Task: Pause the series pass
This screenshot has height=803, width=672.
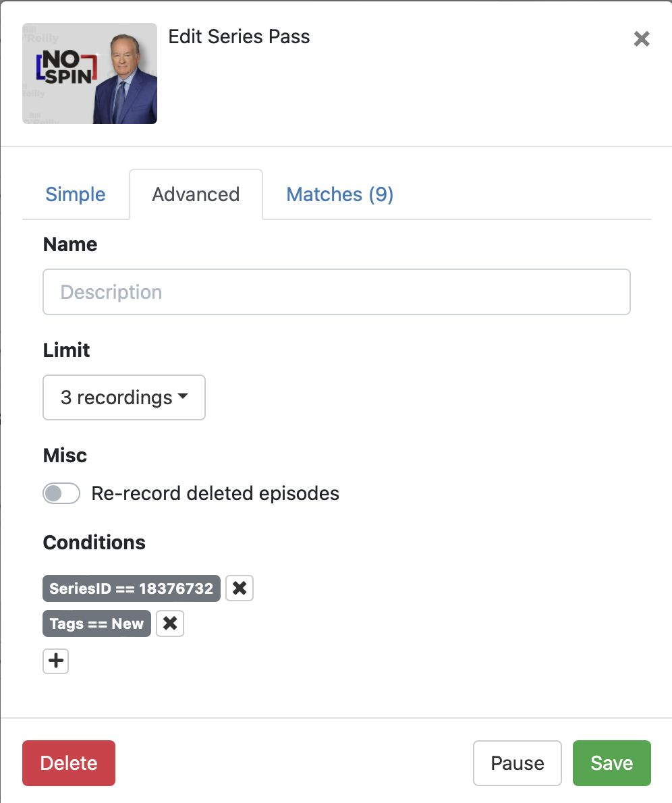Action: [517, 763]
